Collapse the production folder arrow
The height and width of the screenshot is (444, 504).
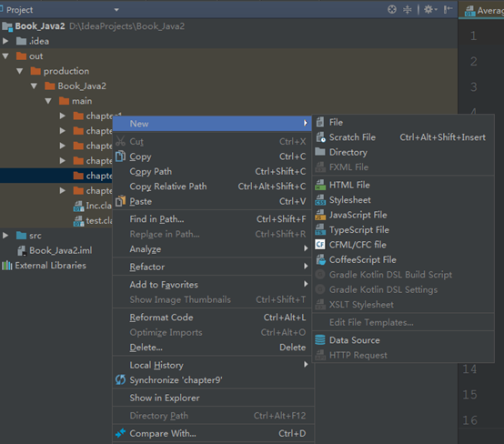tap(20, 71)
